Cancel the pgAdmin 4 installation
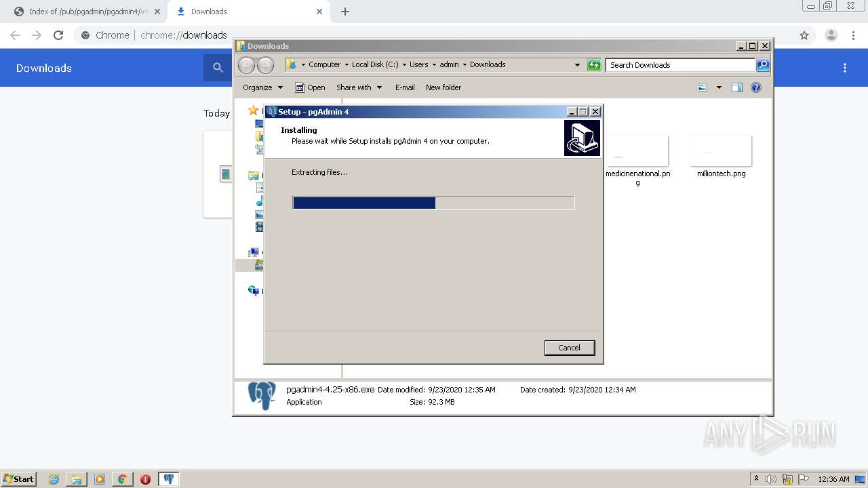The image size is (868, 488). [x=569, y=348]
